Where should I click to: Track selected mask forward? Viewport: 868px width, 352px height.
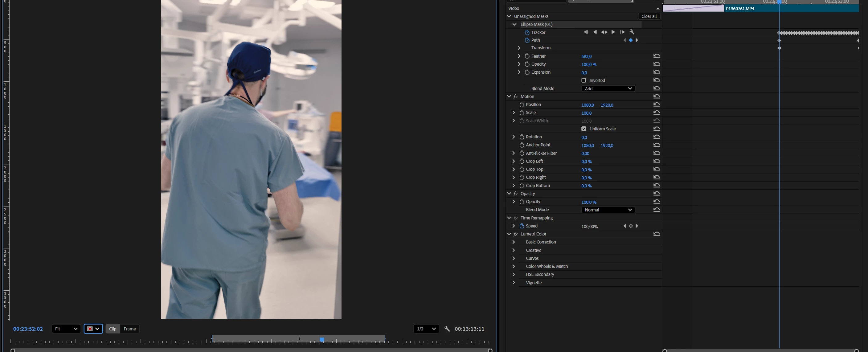[x=613, y=32]
